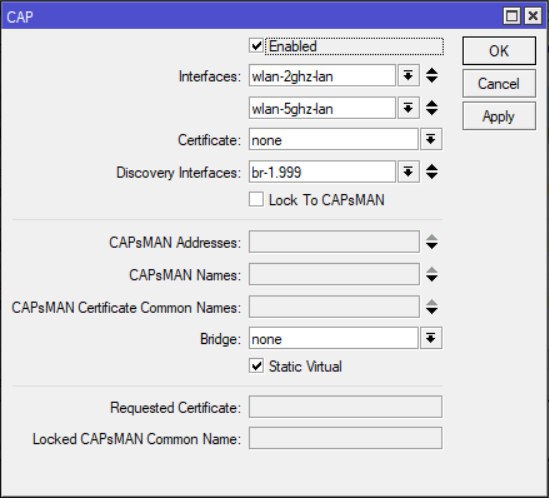Click the Apply button
549x498 pixels.
[499, 116]
